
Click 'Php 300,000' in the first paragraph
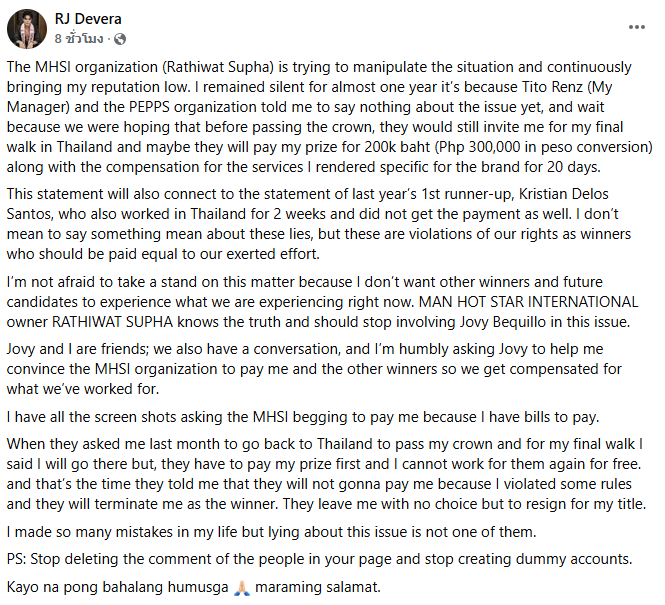pyautogui.click(x=478, y=147)
